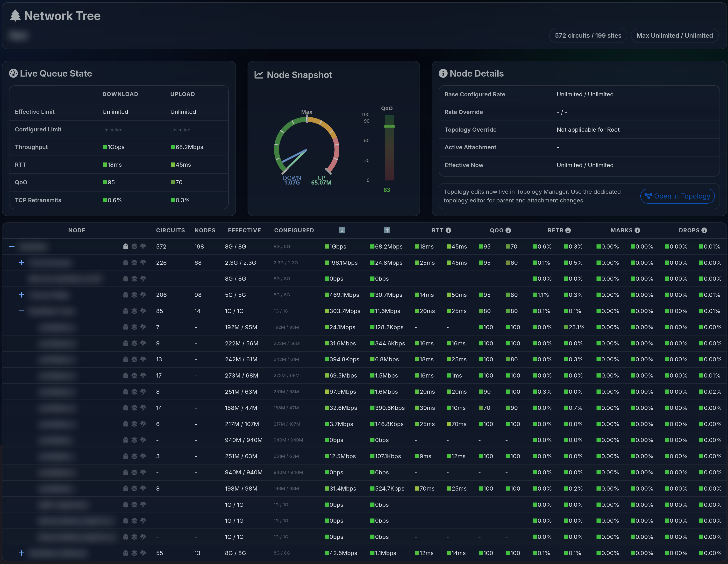Click the Max Unlimited / Unlimited badge

coord(675,35)
